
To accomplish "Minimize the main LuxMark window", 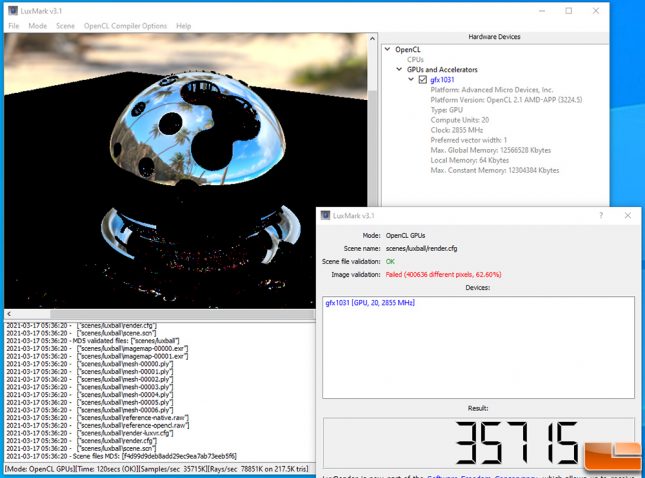I will (542, 11).
